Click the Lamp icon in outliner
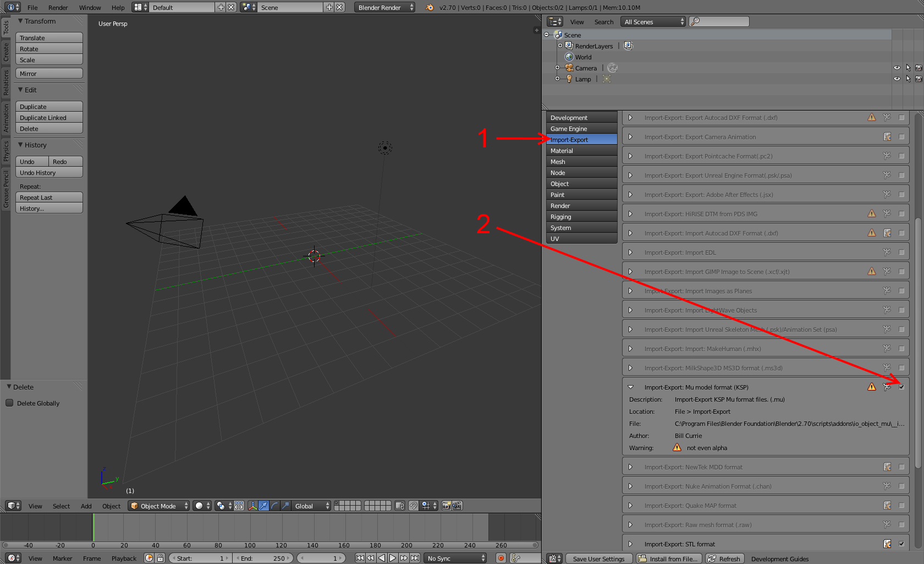 569,79
